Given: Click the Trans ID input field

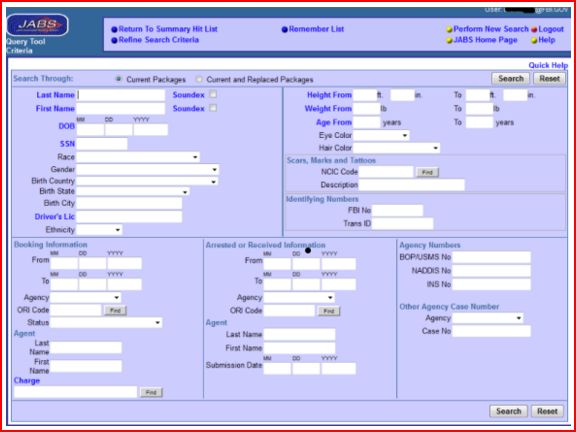Looking at the screenshot, I should pos(403,224).
